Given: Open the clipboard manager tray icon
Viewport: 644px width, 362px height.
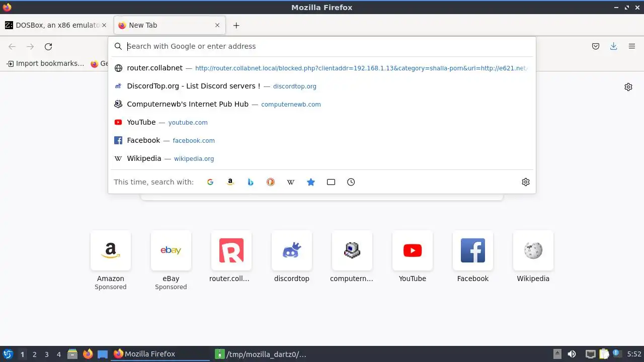Looking at the screenshot, I should (604, 354).
